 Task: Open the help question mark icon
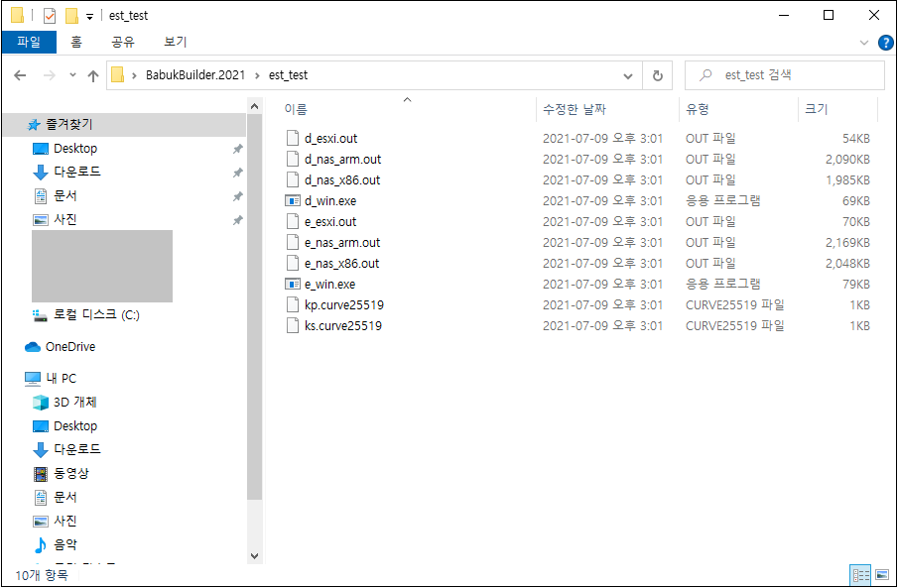coord(885,43)
